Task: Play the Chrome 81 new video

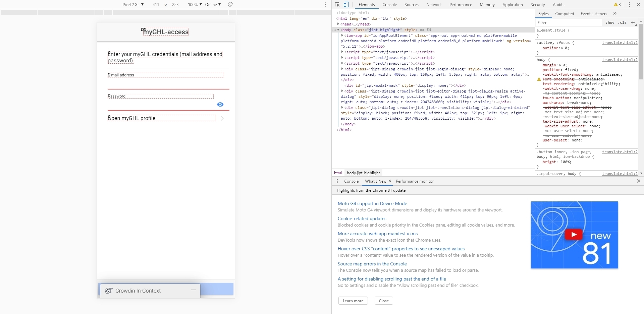Action: (574, 235)
